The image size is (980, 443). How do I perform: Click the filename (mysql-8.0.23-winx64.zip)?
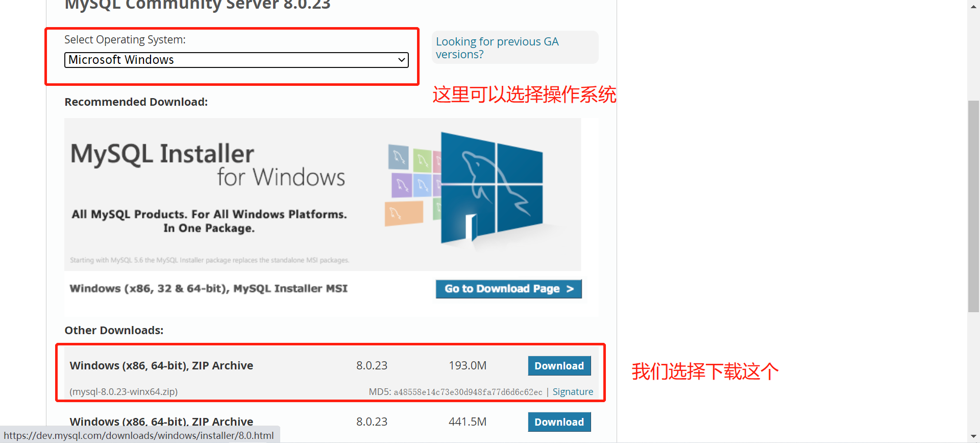[124, 392]
